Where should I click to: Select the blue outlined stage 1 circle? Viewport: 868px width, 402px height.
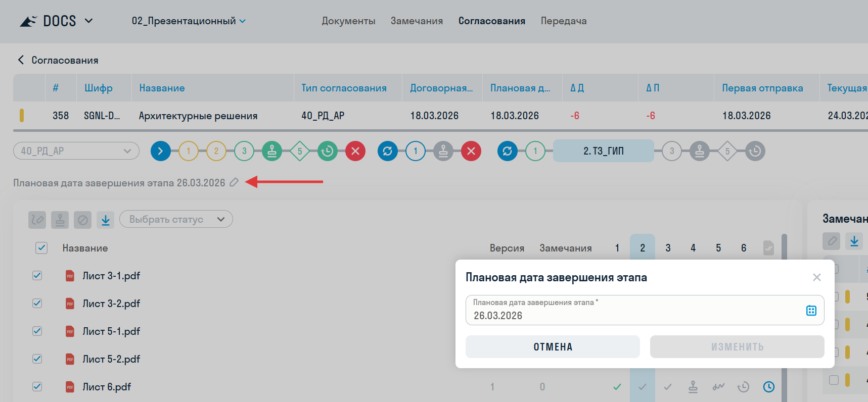(416, 151)
